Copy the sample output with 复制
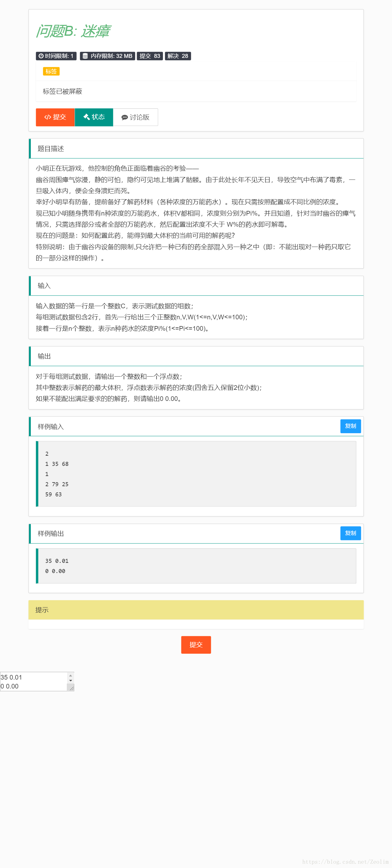The image size is (392, 868). tap(350, 533)
